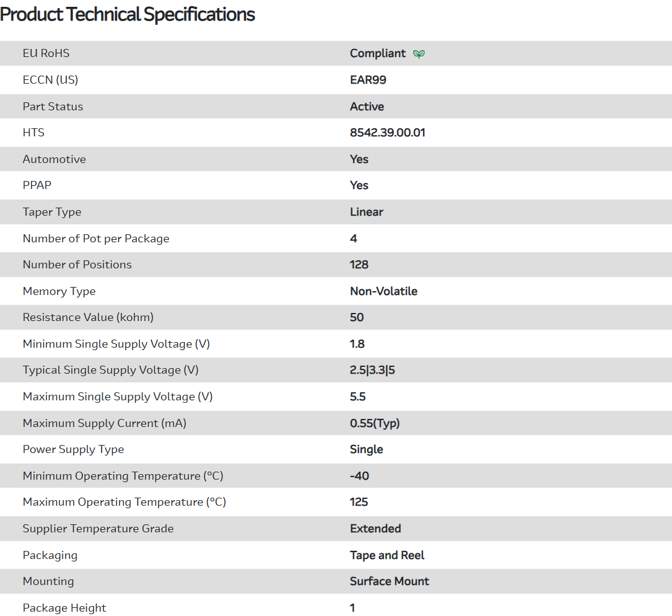672x616 pixels.
Task: Click the EAR99 ECCN value
Action: [x=368, y=80]
